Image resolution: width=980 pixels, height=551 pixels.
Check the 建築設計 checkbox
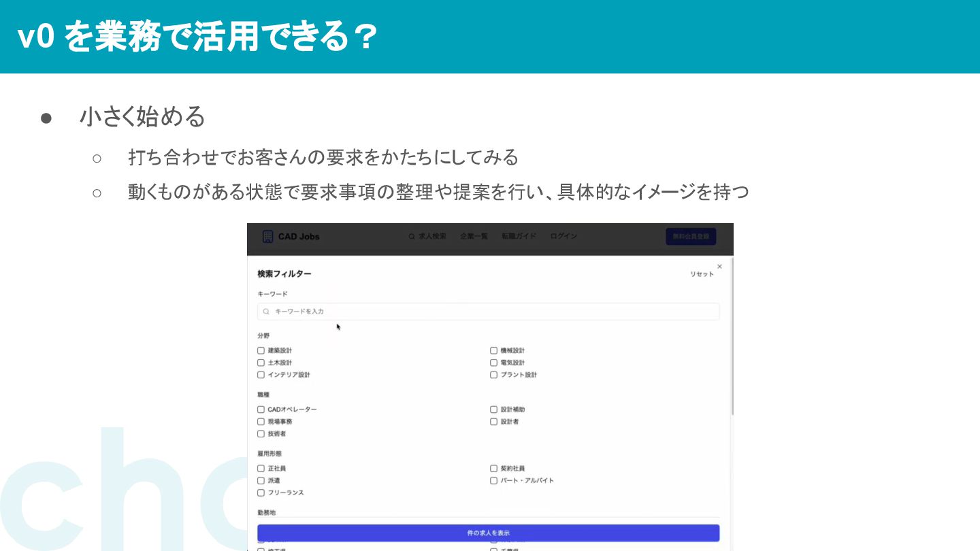pyautogui.click(x=261, y=351)
